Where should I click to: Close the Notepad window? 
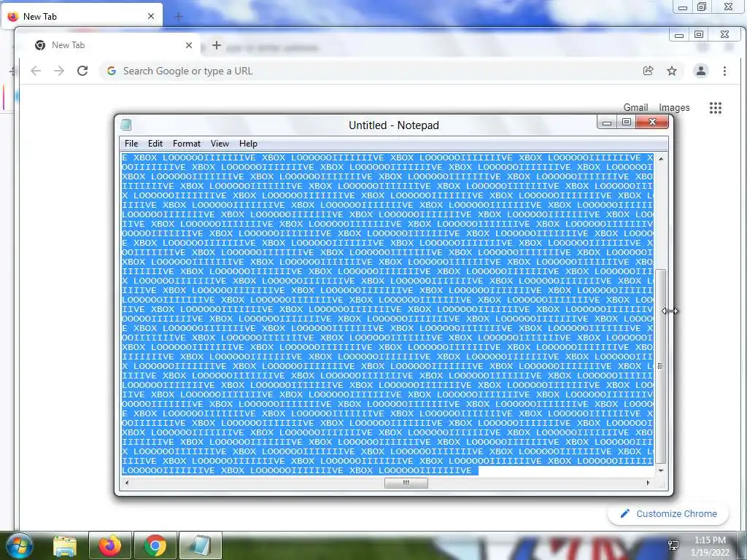652,122
